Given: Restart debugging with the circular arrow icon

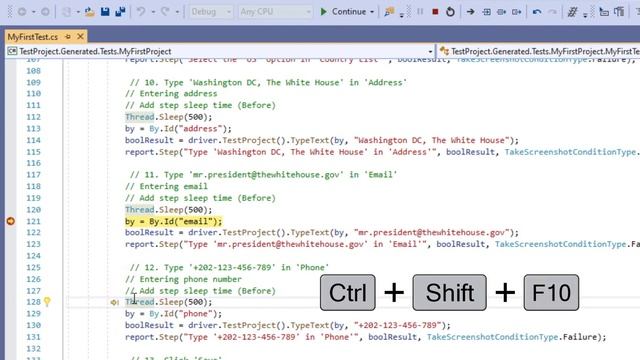Looking at the screenshot, I should click(450, 12).
